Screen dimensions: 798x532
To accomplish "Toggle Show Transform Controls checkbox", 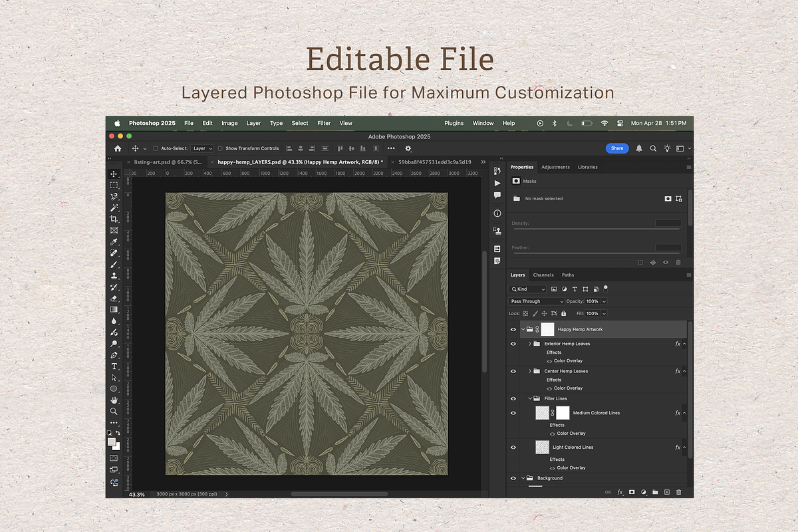I will coord(221,148).
